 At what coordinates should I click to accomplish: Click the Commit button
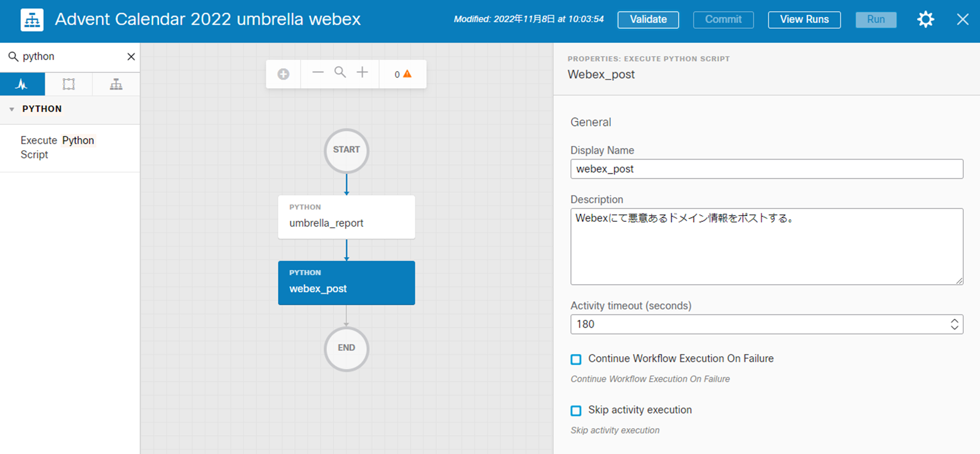click(723, 20)
